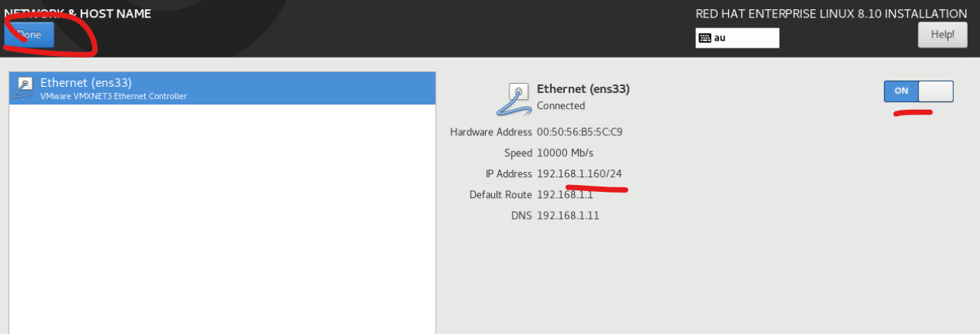This screenshot has height=334, width=980.
Task: Click the DNS value 192.168.1.11
Action: click(568, 216)
